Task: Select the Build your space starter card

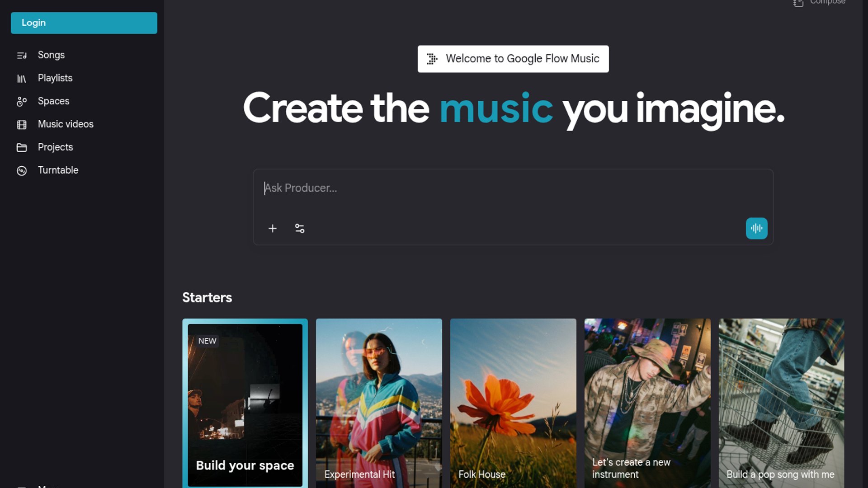Action: click(245, 403)
